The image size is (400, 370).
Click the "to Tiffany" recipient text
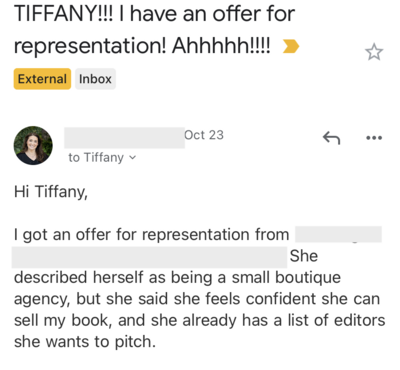tap(96, 158)
